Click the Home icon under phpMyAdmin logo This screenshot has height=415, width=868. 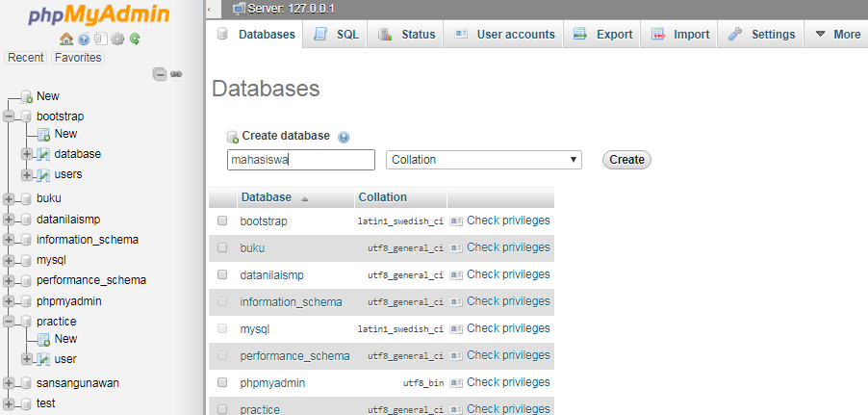coord(66,39)
